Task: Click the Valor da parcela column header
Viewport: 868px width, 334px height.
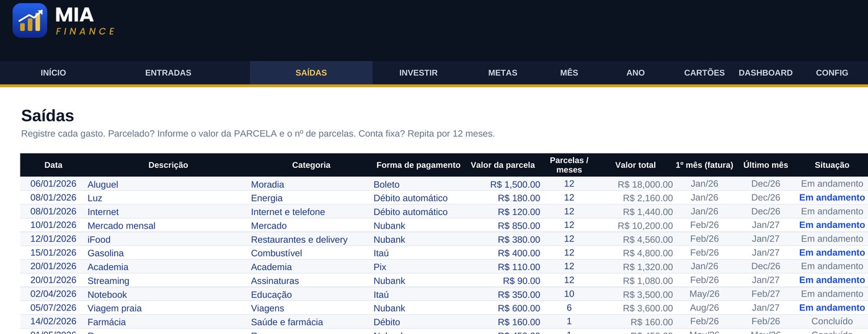Action: point(503,165)
